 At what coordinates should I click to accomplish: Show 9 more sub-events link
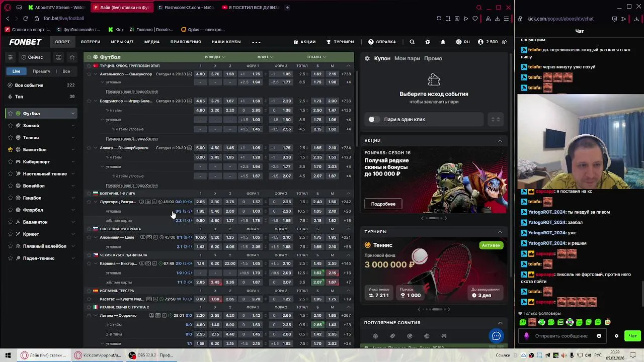[x=132, y=92]
